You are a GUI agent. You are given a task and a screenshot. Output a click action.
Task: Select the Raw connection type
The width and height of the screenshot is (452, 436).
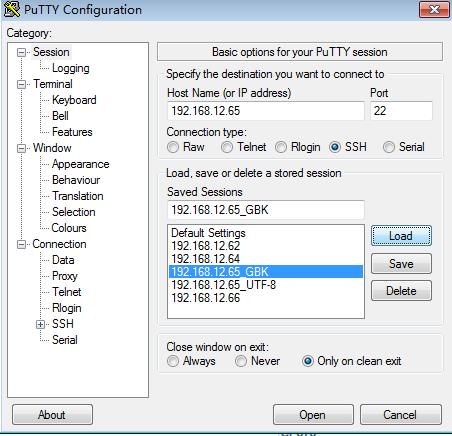173,147
